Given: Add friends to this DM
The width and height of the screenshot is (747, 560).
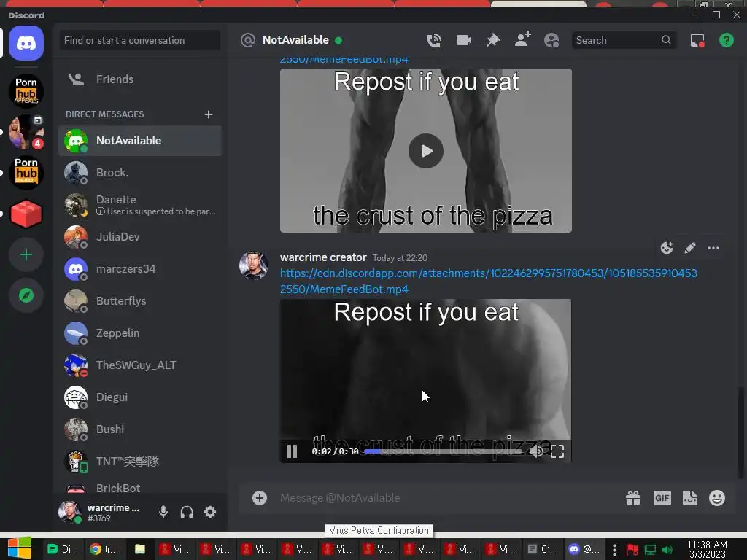Looking at the screenshot, I should tap(522, 40).
